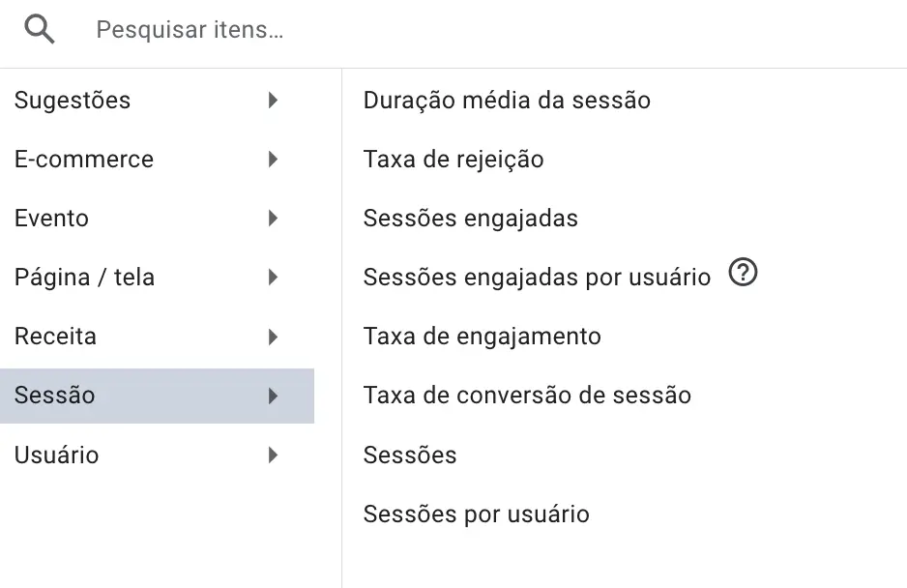Pick the Taxa de engajamento metric
Screen dimensions: 907x588
[x=482, y=336]
